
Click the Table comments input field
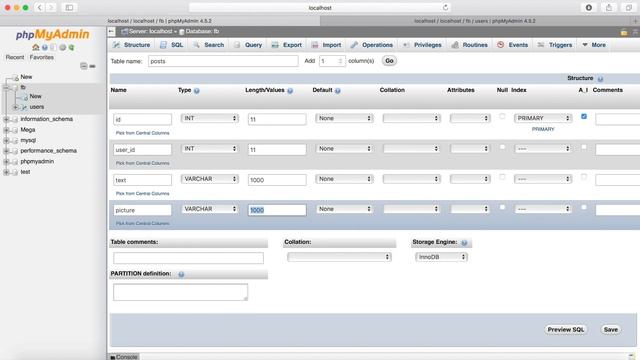point(188,258)
